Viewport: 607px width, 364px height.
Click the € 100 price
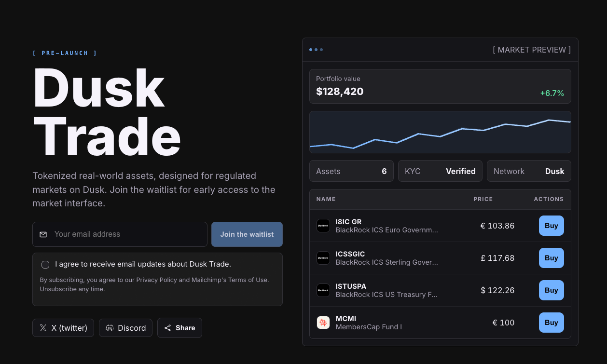pyautogui.click(x=503, y=323)
